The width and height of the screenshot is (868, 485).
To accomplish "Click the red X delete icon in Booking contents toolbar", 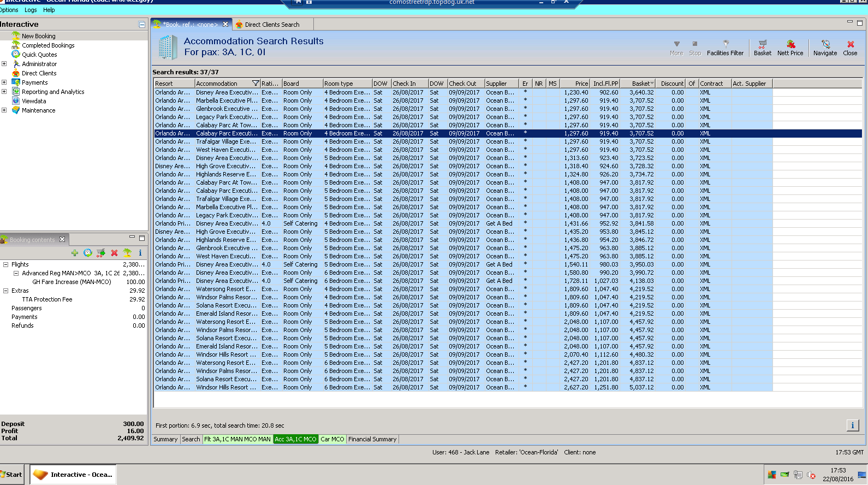I will tap(114, 253).
